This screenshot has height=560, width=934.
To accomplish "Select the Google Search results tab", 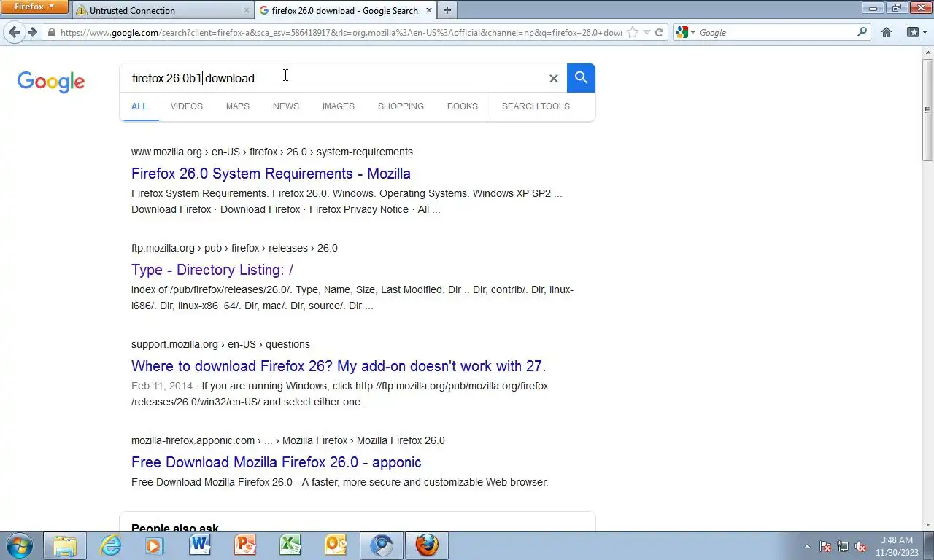I will point(345,10).
